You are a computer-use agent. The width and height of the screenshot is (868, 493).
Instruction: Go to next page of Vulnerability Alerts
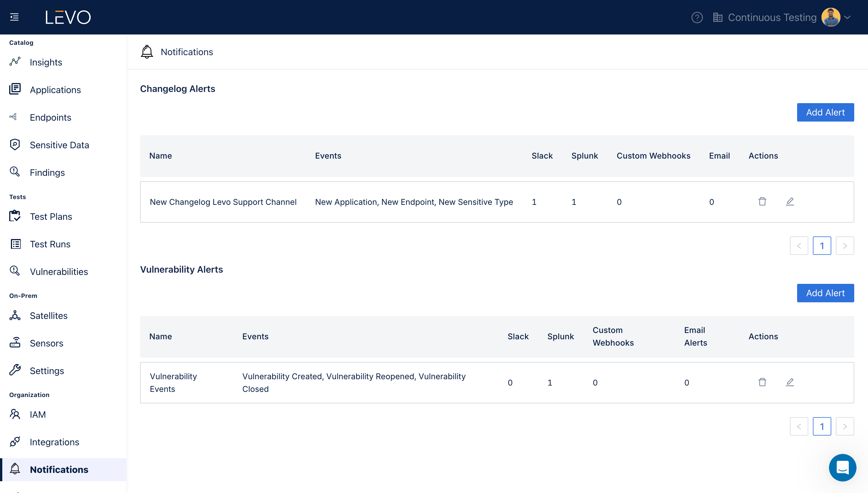point(845,427)
